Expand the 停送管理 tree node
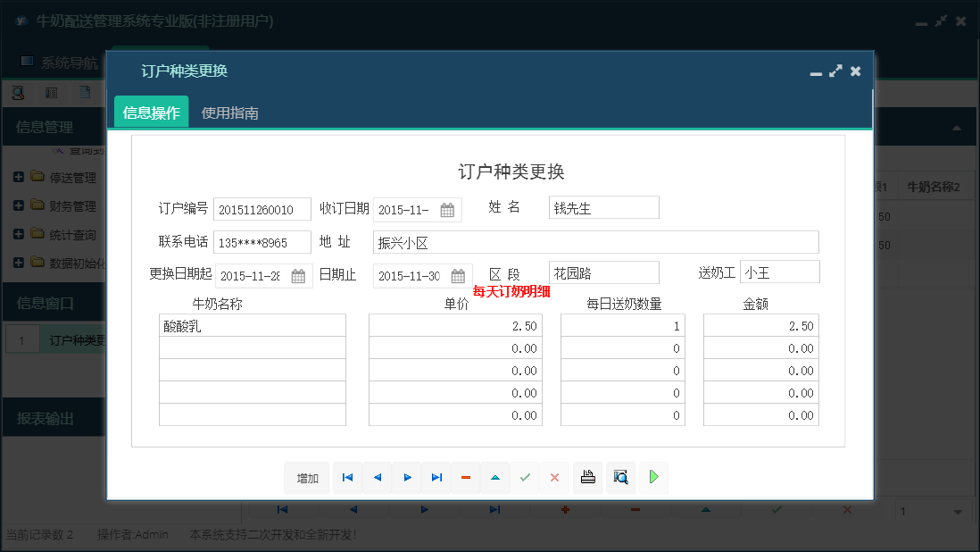This screenshot has width=980, height=552. click(19, 177)
